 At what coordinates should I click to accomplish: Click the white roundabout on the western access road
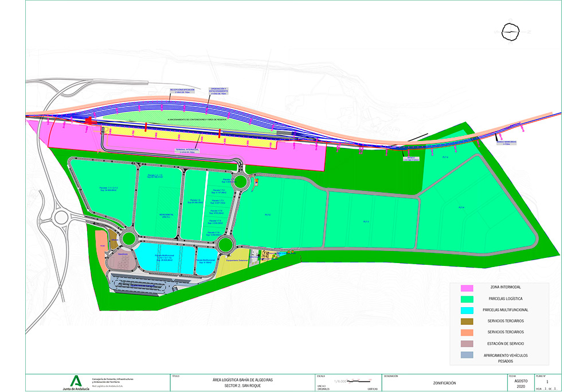[61, 217]
